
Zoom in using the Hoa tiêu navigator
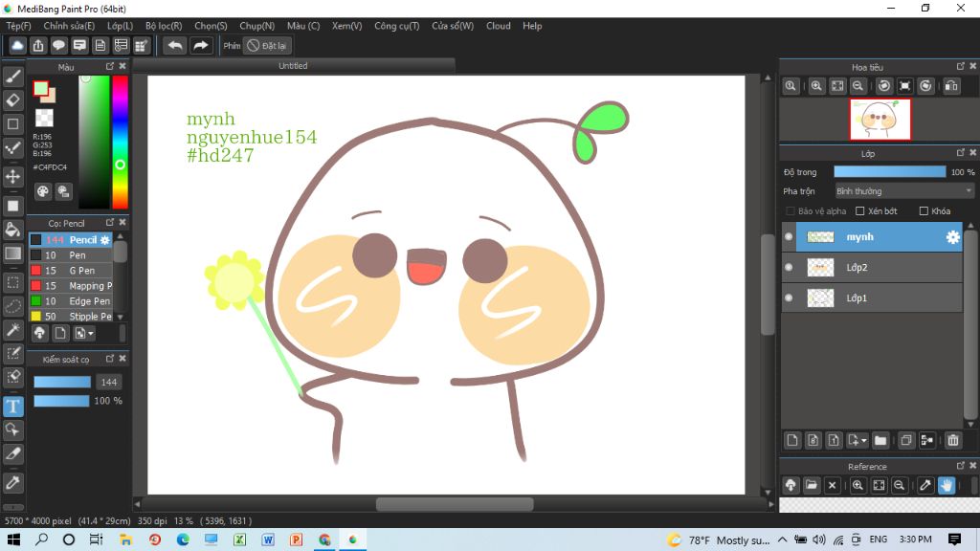(816, 86)
